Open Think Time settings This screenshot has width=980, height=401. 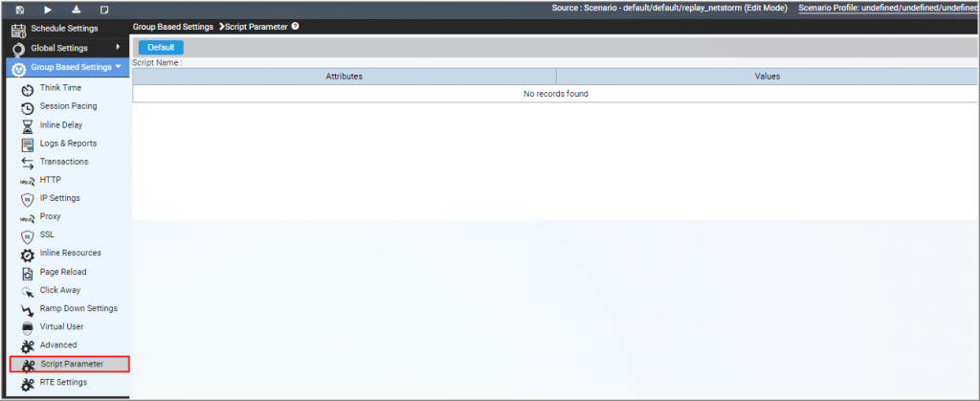(x=60, y=88)
